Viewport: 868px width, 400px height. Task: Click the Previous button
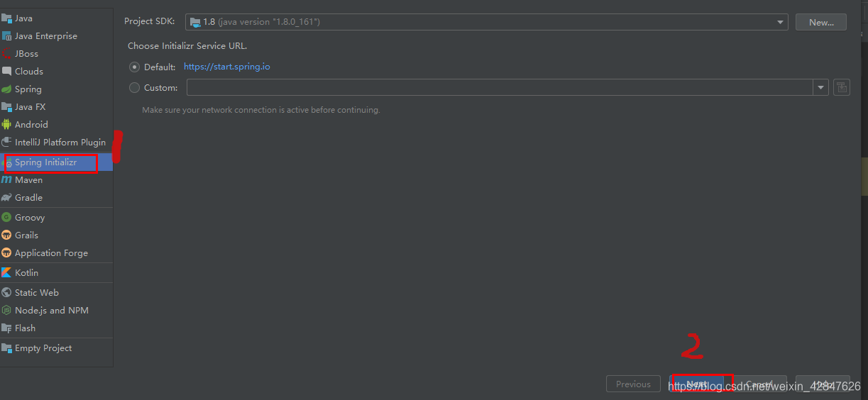[x=633, y=384]
